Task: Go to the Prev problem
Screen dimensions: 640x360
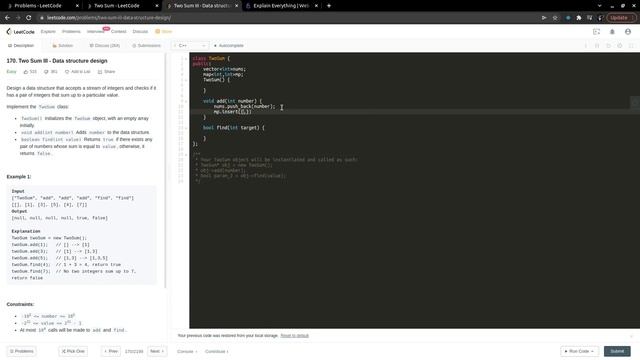Action: 111,351
